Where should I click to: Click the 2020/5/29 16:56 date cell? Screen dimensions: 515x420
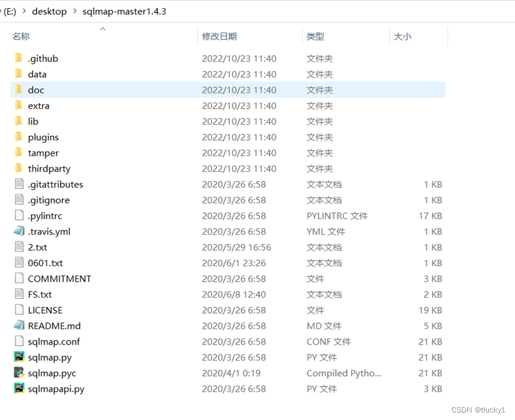point(237,248)
